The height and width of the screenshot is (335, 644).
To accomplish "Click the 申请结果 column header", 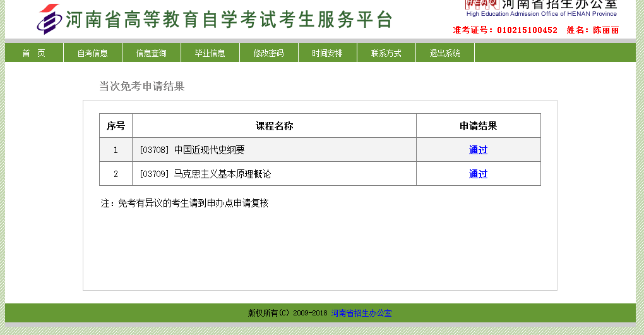I will click(478, 126).
